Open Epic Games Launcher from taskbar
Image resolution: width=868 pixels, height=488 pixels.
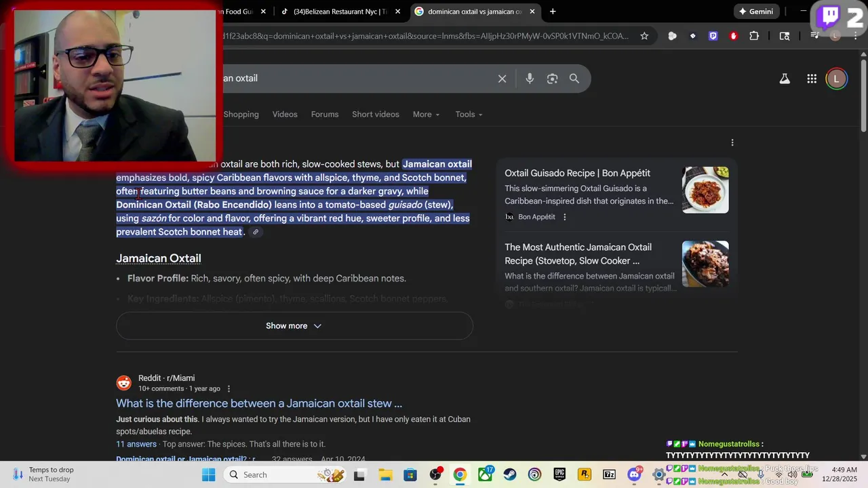pyautogui.click(x=559, y=474)
